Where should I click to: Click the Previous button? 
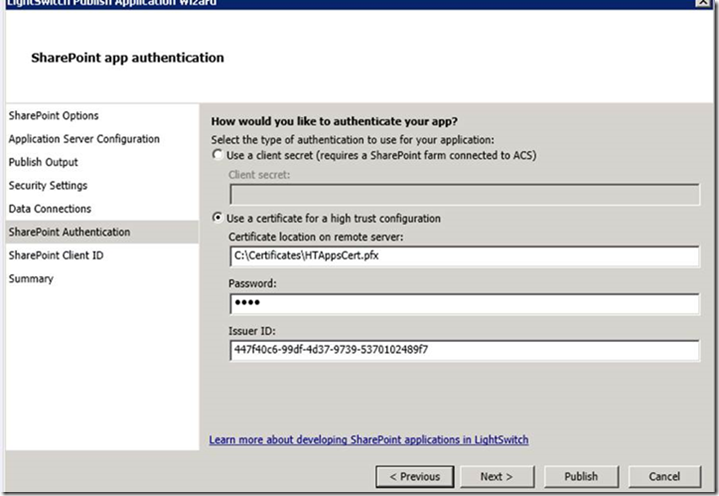(x=415, y=477)
